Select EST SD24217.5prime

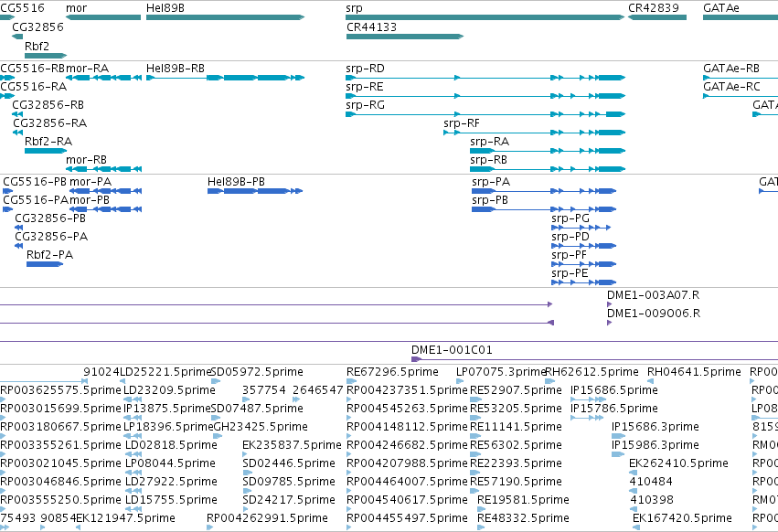click(289, 500)
